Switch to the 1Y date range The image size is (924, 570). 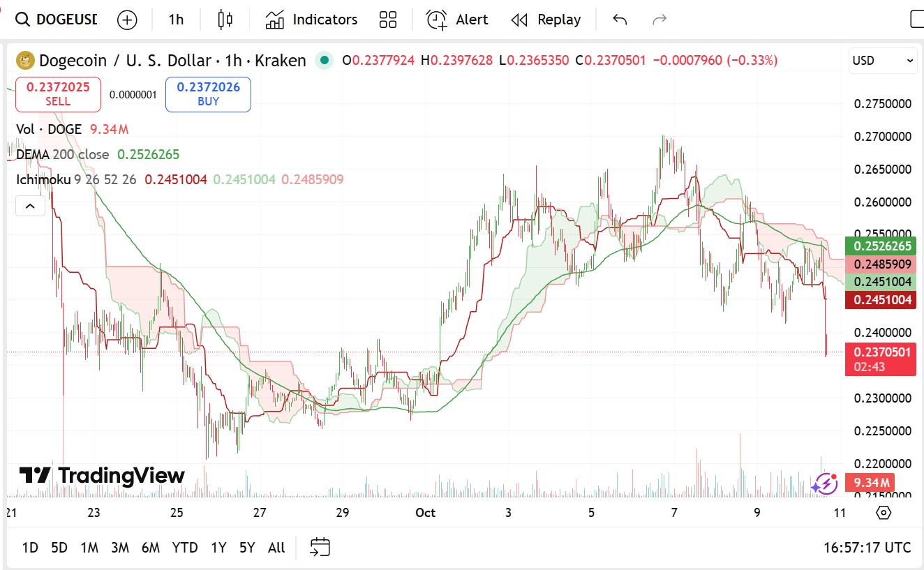pos(218,548)
